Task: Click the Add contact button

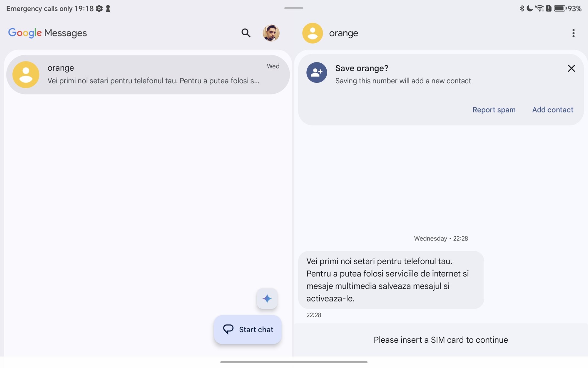Action: [x=553, y=110]
